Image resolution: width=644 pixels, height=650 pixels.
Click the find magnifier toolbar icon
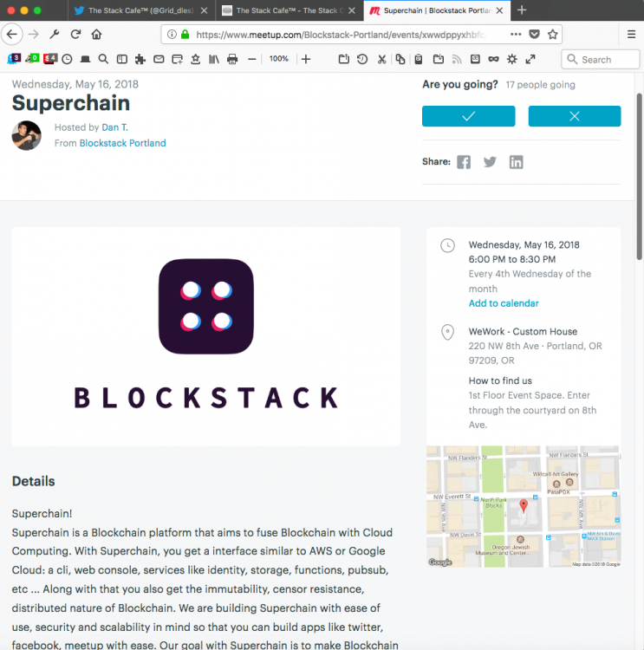pyautogui.click(x=103, y=59)
